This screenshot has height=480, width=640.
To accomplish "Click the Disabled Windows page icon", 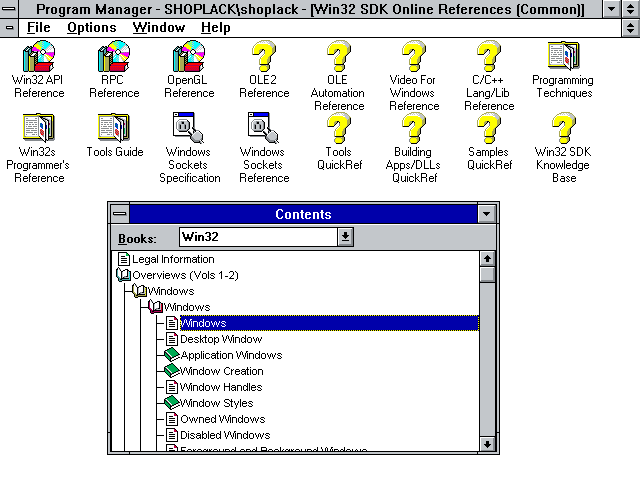I will pyautogui.click(x=172, y=435).
